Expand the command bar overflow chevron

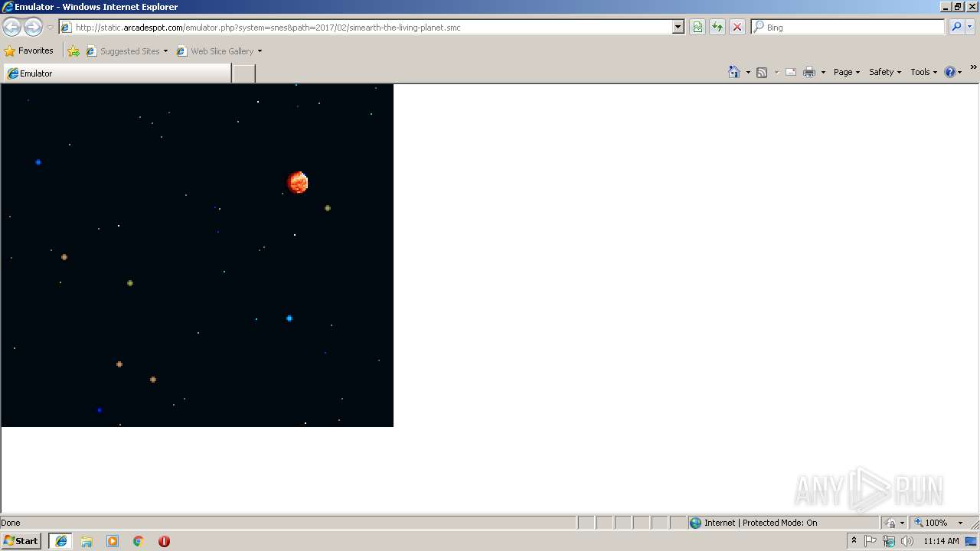click(x=973, y=67)
